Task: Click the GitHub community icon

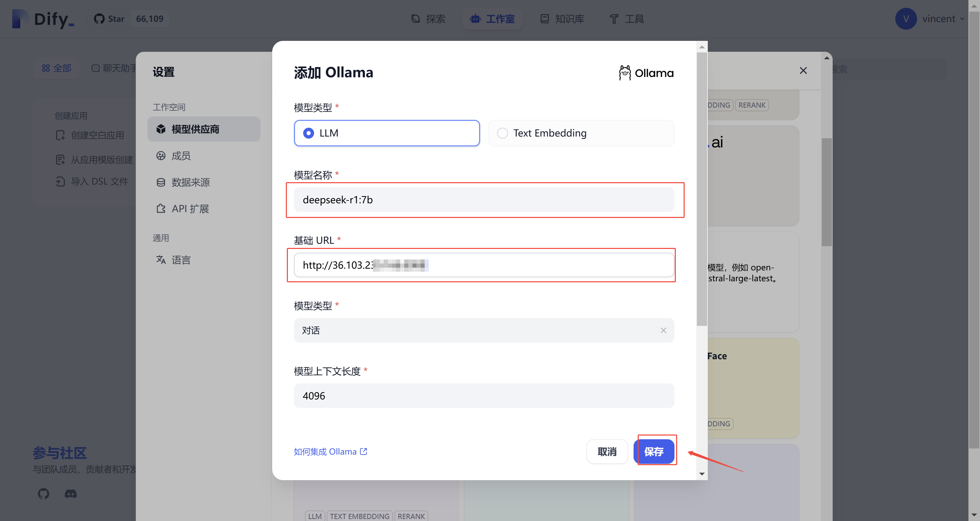Action: 43,494
